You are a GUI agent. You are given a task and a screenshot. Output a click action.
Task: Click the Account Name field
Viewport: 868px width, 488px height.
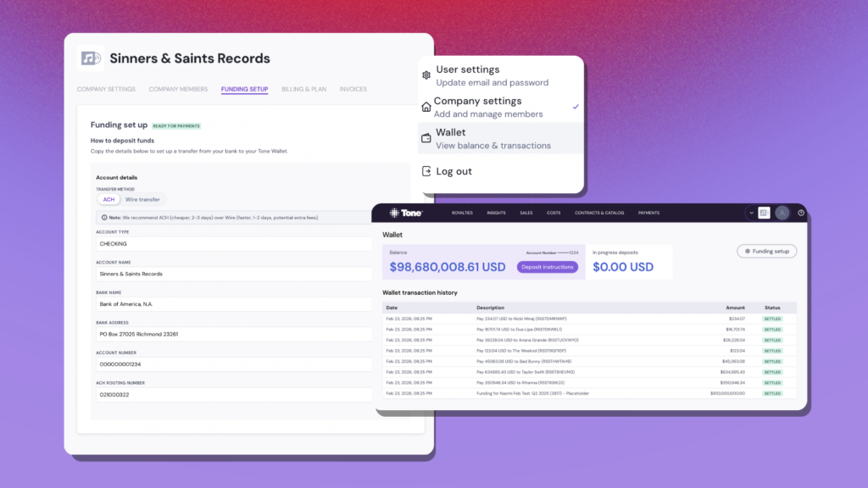(x=234, y=274)
